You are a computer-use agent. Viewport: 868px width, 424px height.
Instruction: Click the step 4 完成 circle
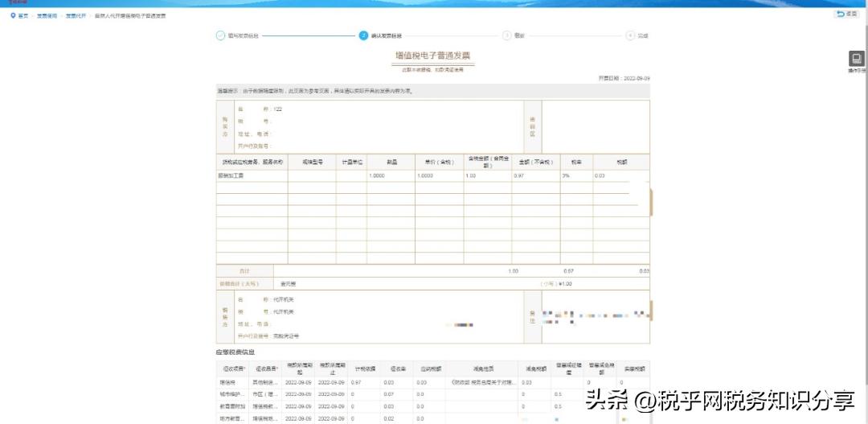630,35
